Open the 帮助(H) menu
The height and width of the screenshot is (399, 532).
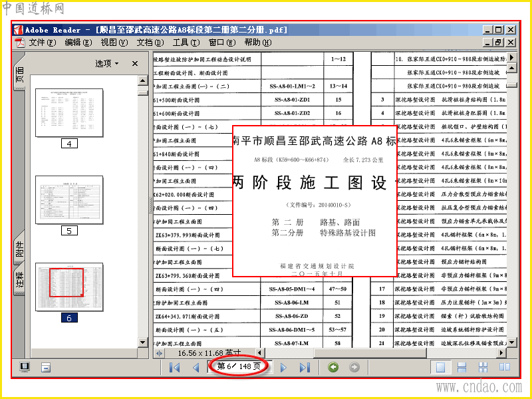click(258, 43)
